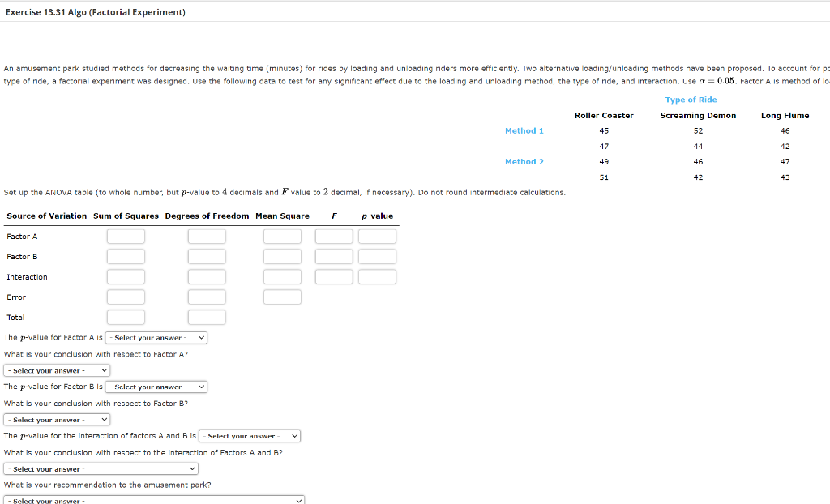Viewport: 830px width, 504px height.
Task: Open the Factor B conclusion dropdown
Action: (x=56, y=419)
